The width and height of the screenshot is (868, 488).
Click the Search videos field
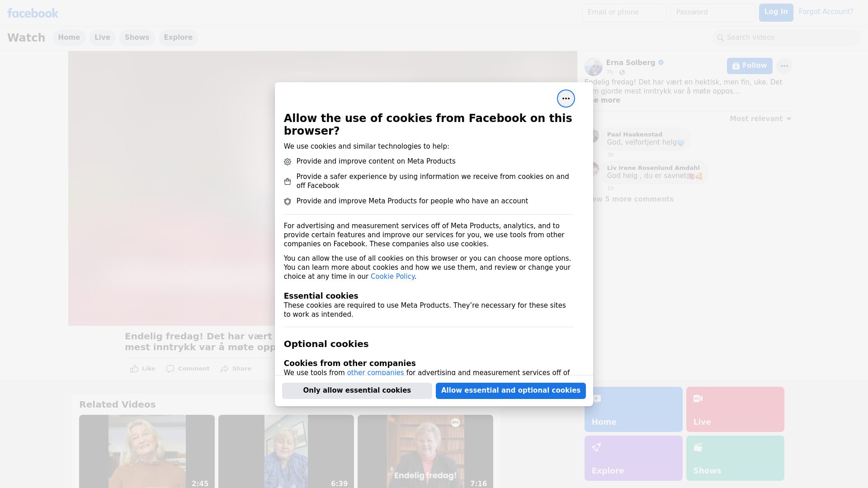(787, 38)
